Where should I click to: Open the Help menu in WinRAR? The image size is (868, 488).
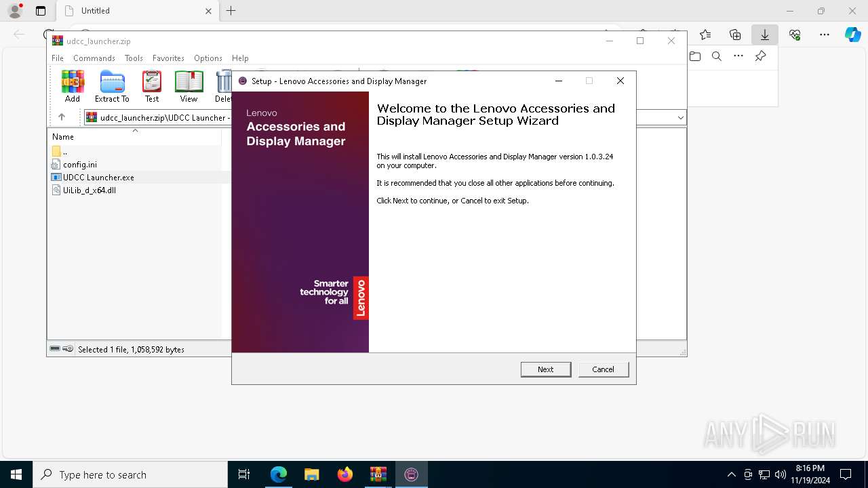pos(240,58)
